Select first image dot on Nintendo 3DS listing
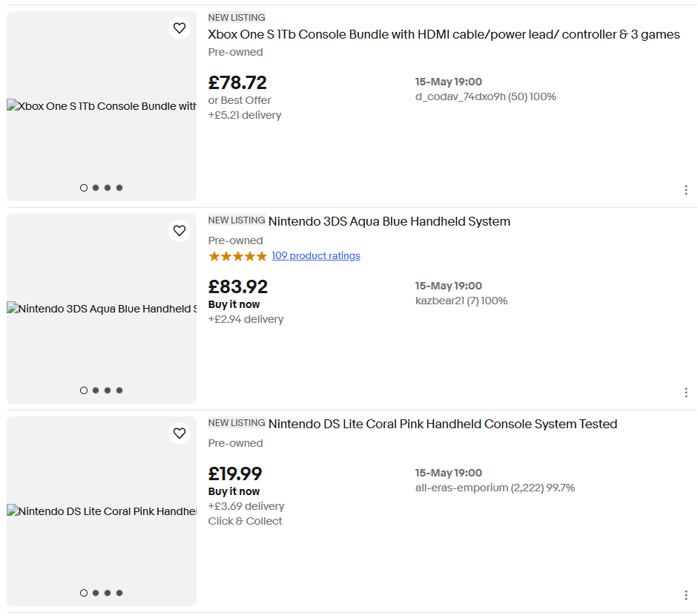Screen dimensions: 698x616 pyautogui.click(x=84, y=390)
